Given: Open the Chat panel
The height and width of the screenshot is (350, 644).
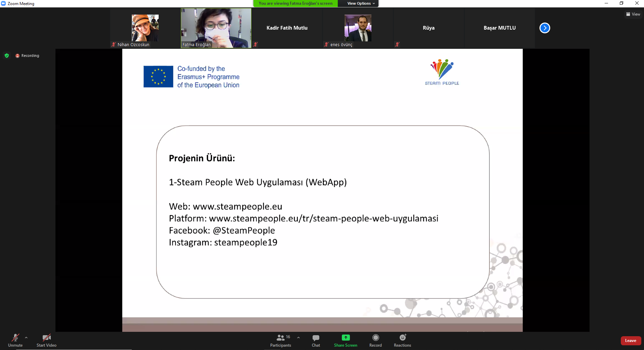Looking at the screenshot, I should [316, 340].
